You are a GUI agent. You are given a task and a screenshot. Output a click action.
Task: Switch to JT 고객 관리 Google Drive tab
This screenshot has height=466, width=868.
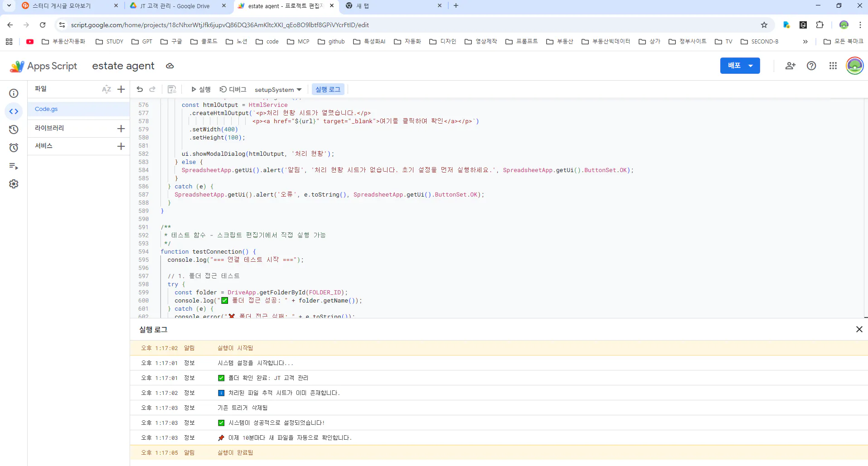[175, 6]
